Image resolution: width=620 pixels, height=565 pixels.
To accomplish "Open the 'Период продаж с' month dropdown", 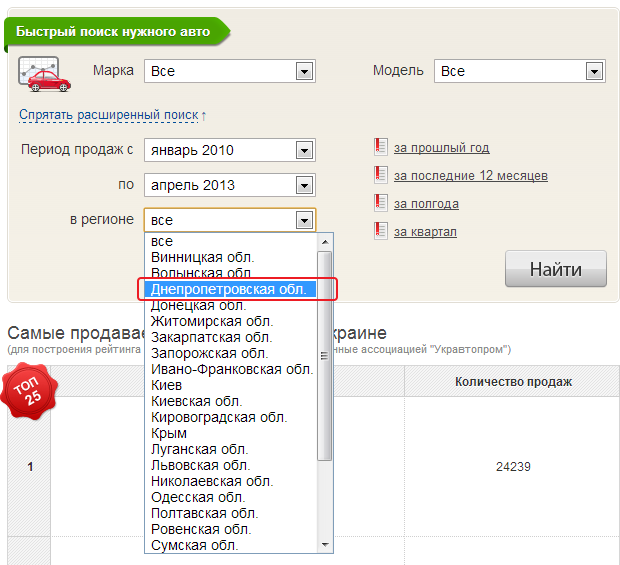I will click(x=230, y=150).
